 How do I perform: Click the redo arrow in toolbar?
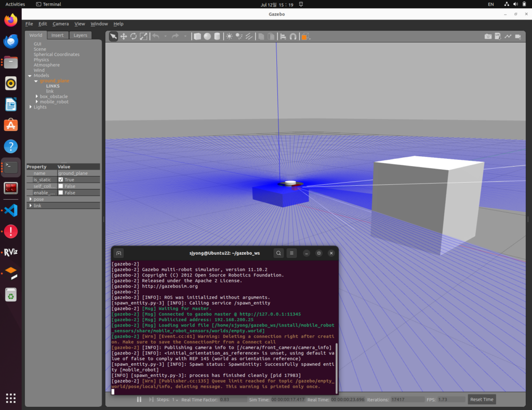tap(175, 36)
